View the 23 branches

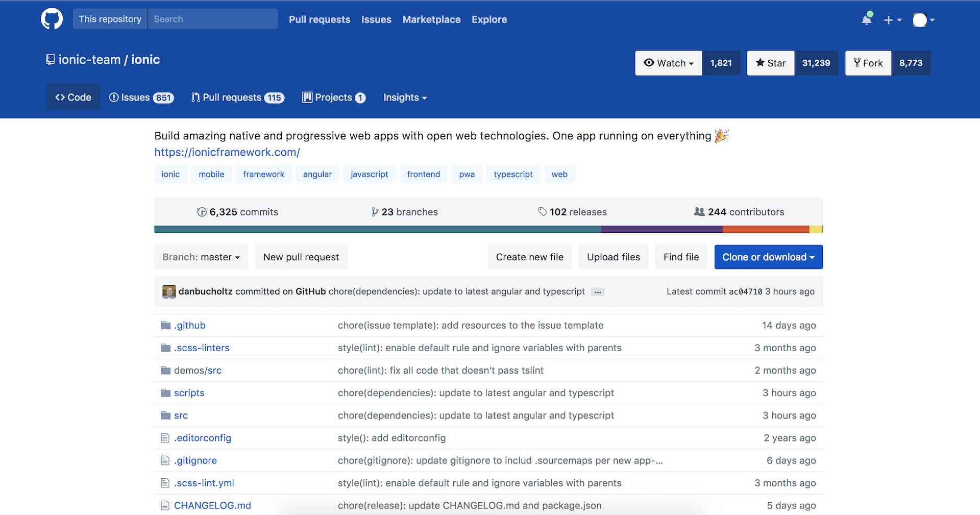tap(405, 212)
